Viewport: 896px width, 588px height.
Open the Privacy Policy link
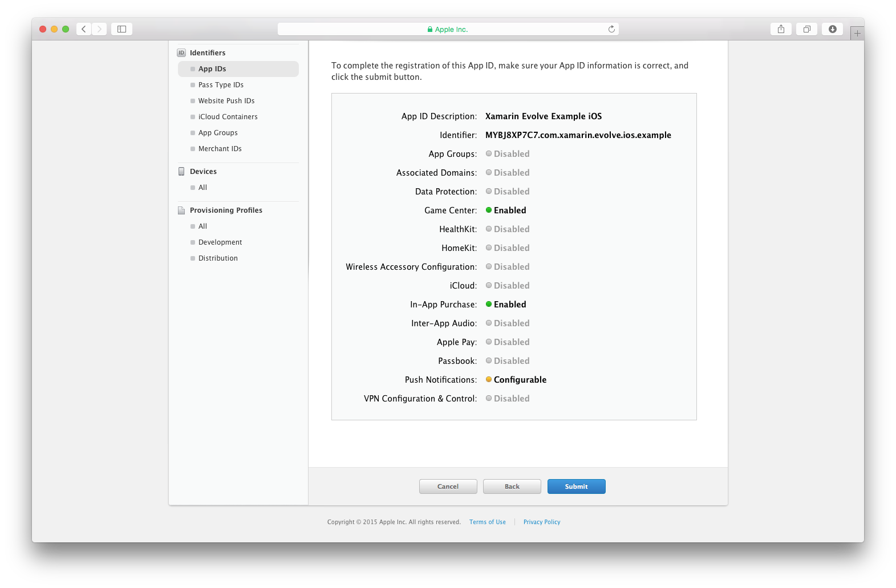[x=542, y=522]
